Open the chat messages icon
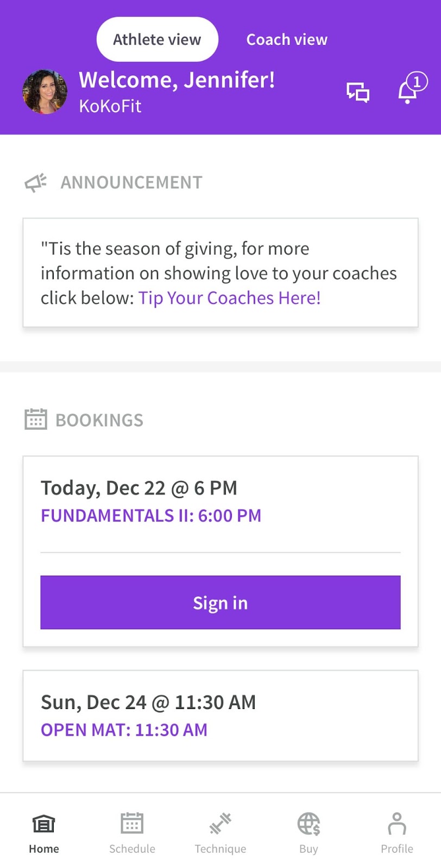Image resolution: width=441 pixels, height=868 pixels. point(358,92)
